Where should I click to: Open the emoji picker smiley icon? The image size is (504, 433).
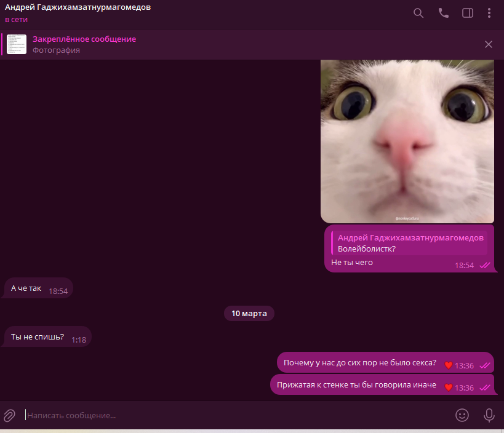[x=462, y=415]
